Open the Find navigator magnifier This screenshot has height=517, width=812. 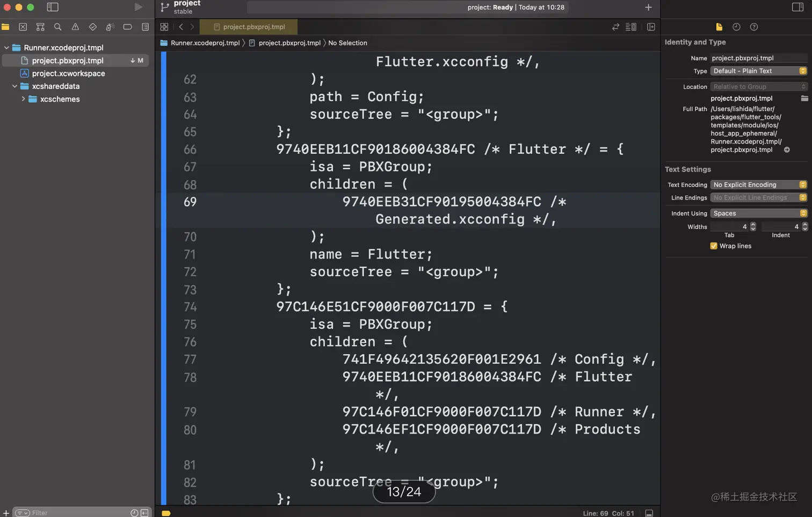point(57,27)
